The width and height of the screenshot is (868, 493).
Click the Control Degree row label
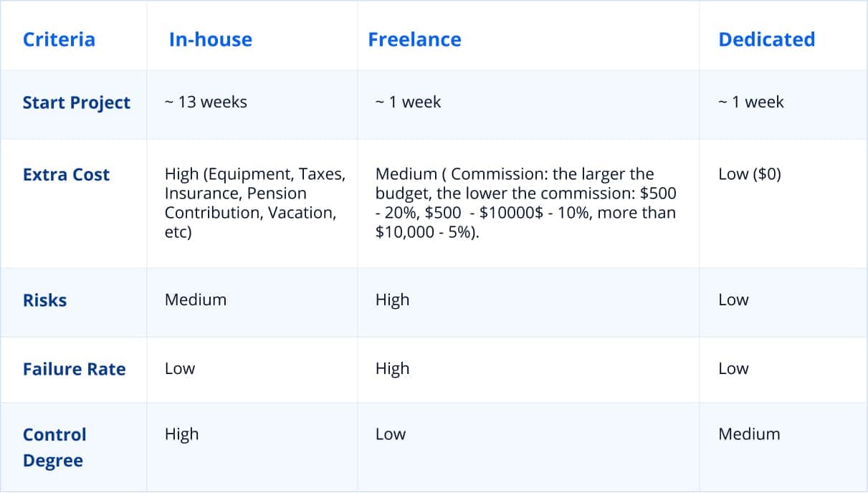tap(54, 447)
